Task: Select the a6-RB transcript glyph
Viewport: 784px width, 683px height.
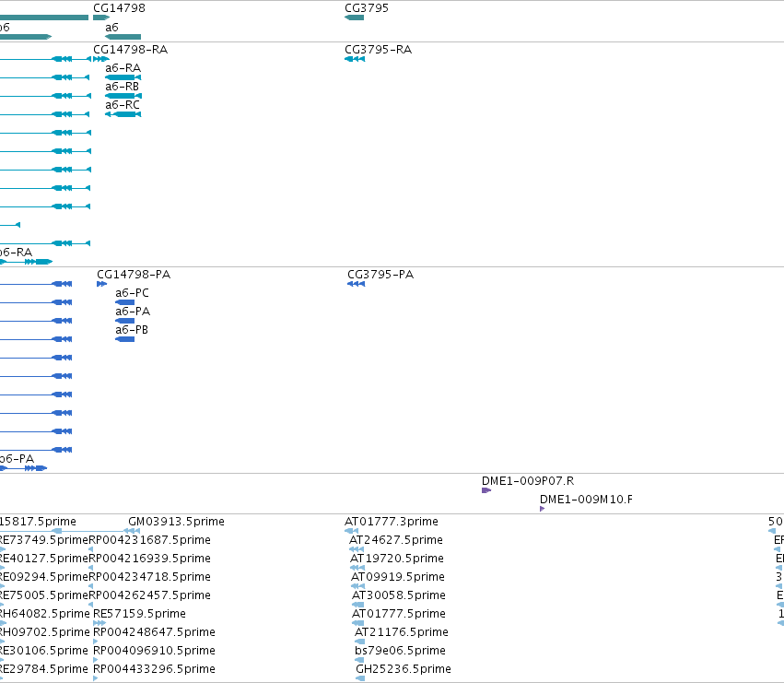Action: tap(123, 96)
